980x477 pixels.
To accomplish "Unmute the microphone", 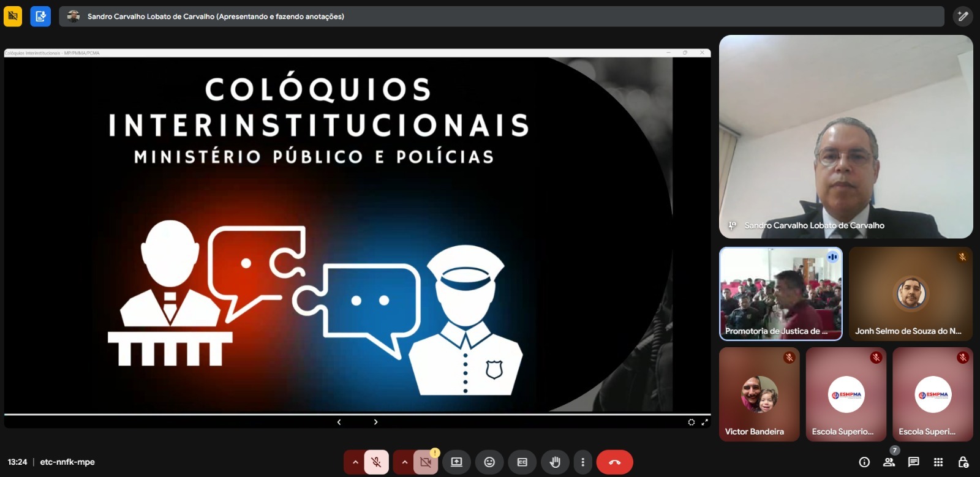I will click(377, 462).
